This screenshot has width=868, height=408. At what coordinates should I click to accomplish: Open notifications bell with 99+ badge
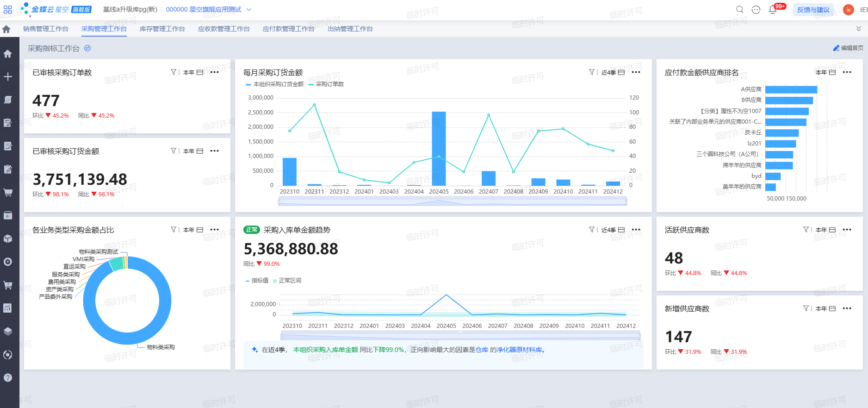click(773, 9)
